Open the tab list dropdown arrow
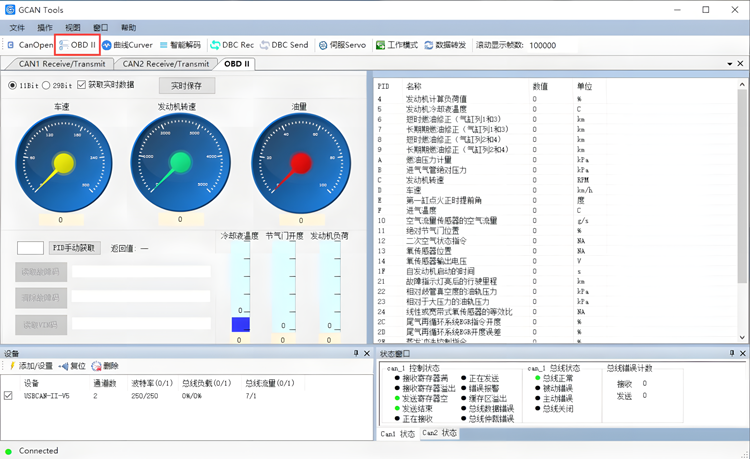This screenshot has width=750, height=459. (729, 64)
